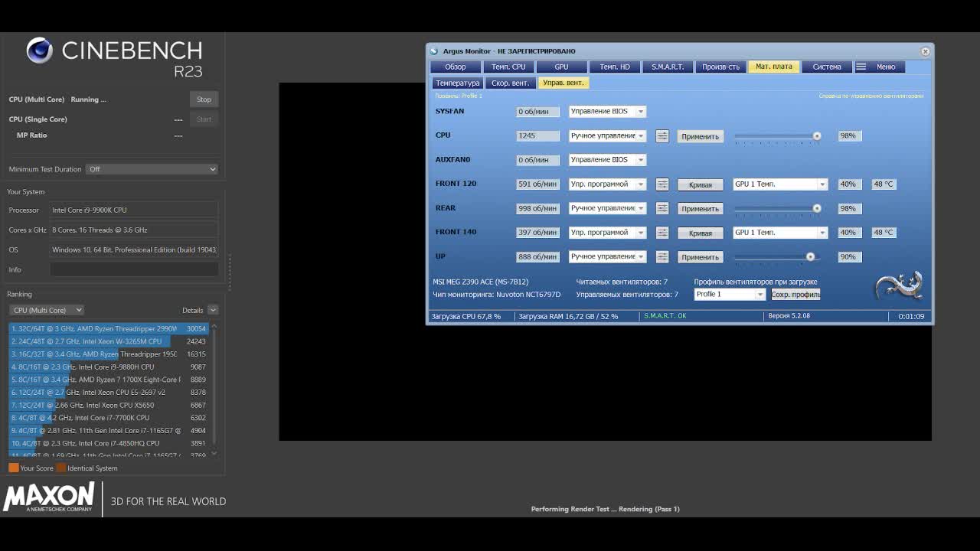980x551 pixels.
Task: Click the hamburger icon beside Меню
Action: click(x=861, y=67)
